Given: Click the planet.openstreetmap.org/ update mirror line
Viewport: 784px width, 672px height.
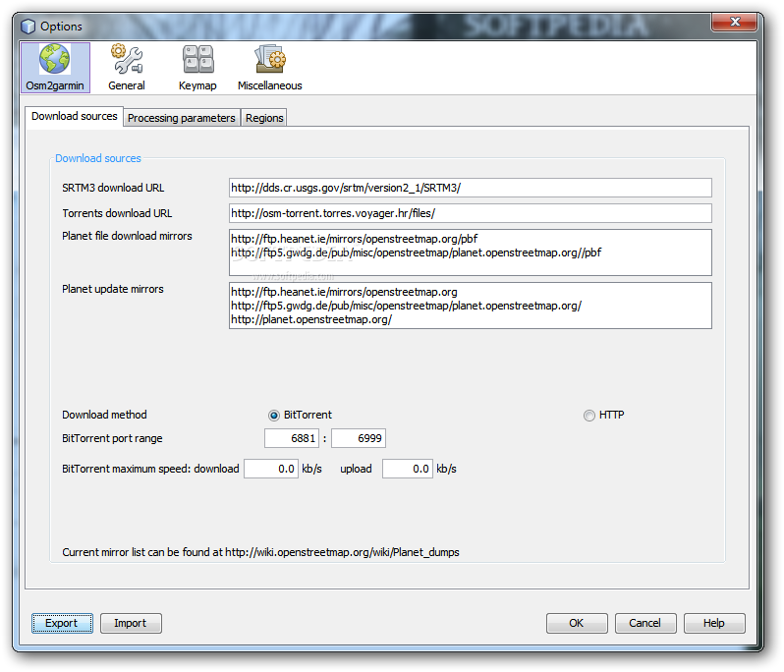Looking at the screenshot, I should coord(311,320).
